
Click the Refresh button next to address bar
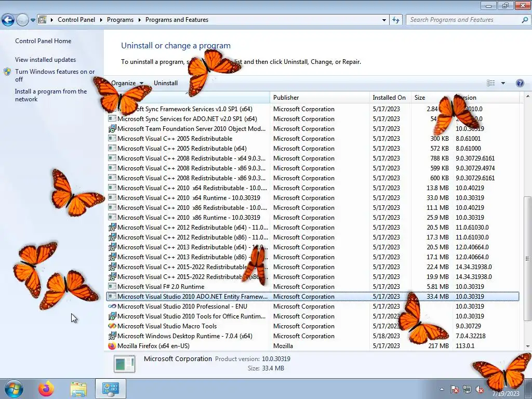[395, 20]
